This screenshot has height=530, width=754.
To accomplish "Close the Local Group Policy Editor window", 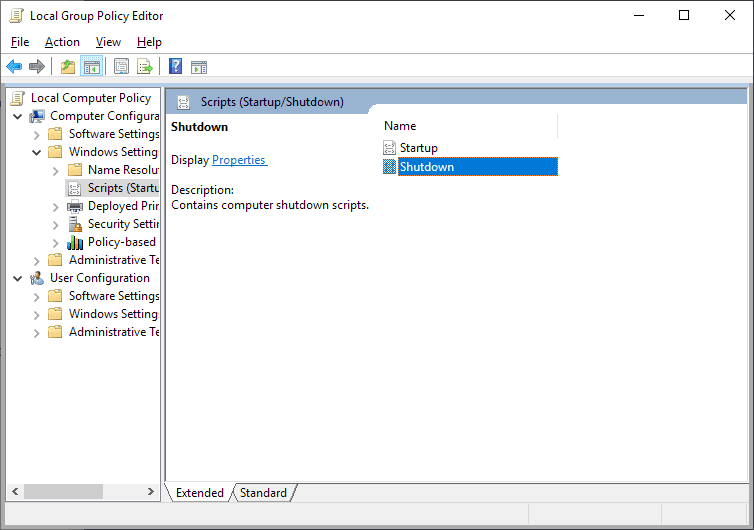I will (x=729, y=15).
